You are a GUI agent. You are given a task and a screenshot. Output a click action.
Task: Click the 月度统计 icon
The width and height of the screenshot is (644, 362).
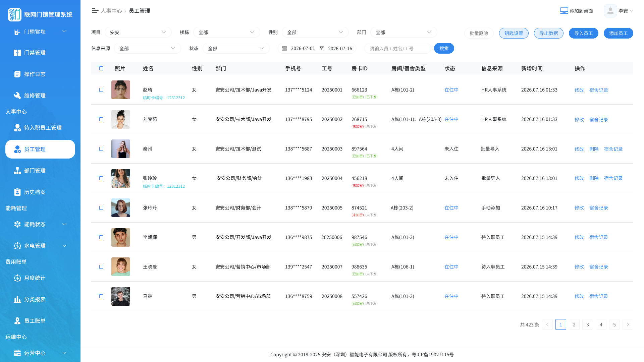pyautogui.click(x=17, y=278)
